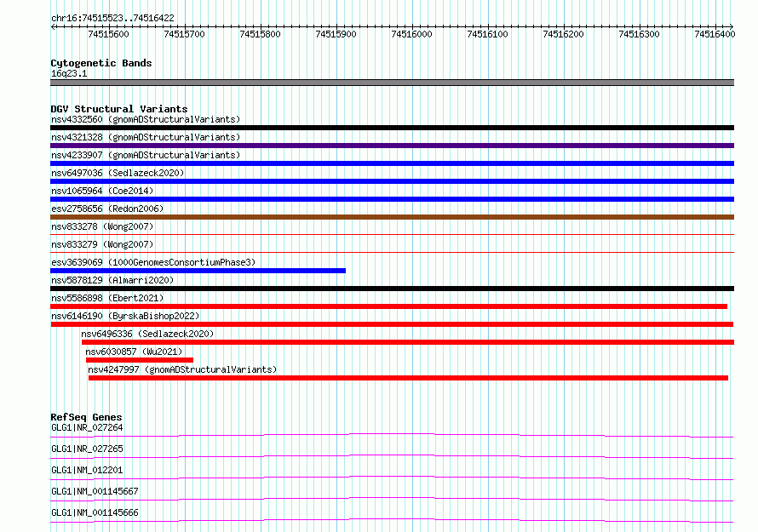
Task: Open transcript label GLG1|NM_001145667
Action: 95,491
